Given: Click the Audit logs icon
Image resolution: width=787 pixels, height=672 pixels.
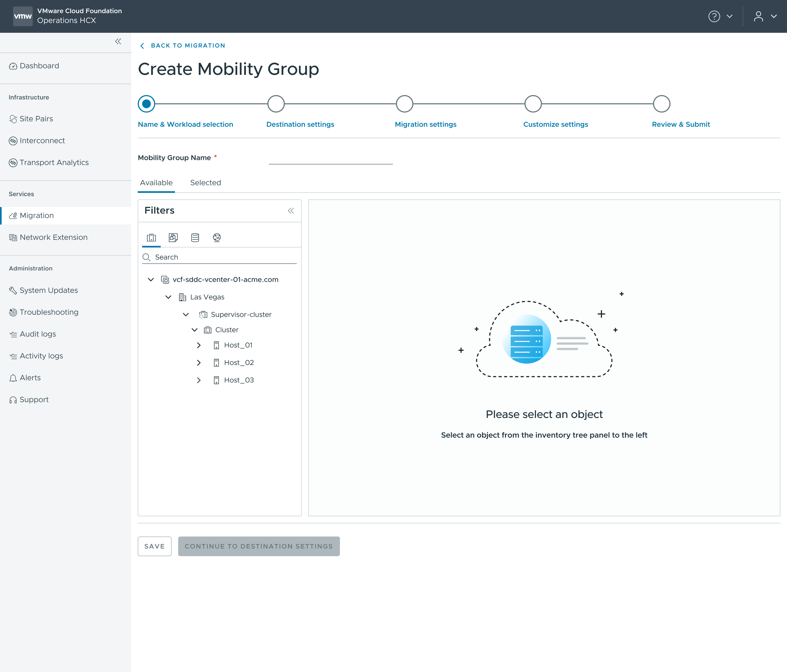Looking at the screenshot, I should coord(13,334).
